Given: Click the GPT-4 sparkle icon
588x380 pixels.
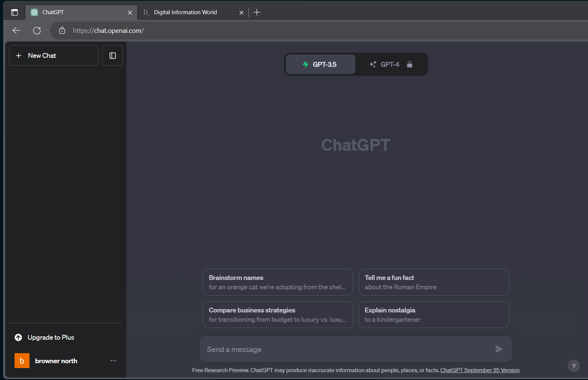Looking at the screenshot, I should point(373,64).
